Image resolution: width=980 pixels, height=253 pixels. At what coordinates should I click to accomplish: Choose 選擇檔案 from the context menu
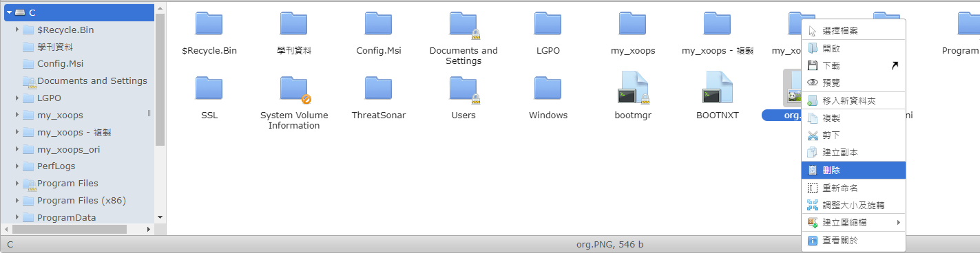click(853, 31)
